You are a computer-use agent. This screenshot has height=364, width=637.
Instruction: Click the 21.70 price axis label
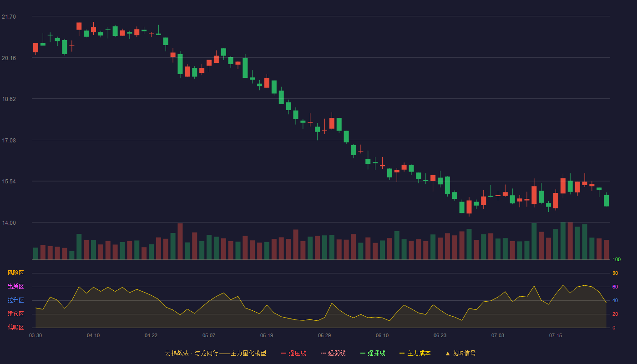[x=9, y=17]
